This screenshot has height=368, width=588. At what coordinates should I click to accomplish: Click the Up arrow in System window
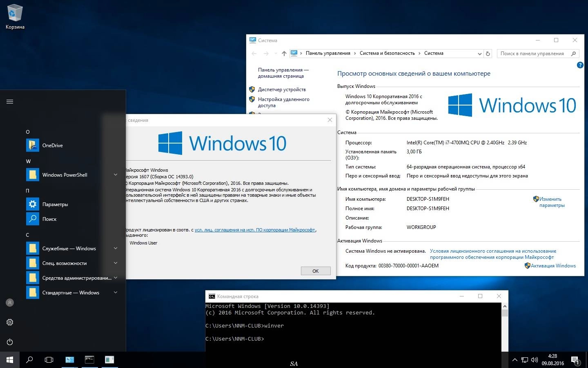pyautogui.click(x=284, y=54)
